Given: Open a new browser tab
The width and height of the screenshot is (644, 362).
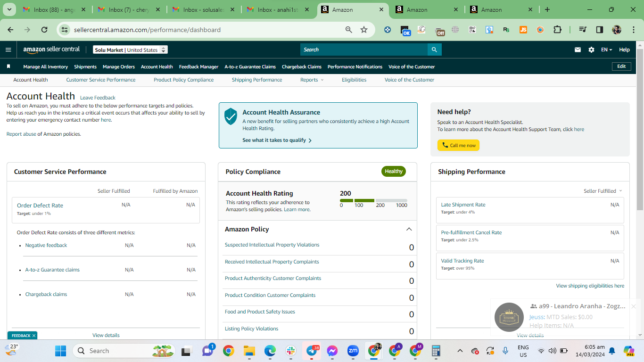Looking at the screenshot, I should tap(547, 9).
